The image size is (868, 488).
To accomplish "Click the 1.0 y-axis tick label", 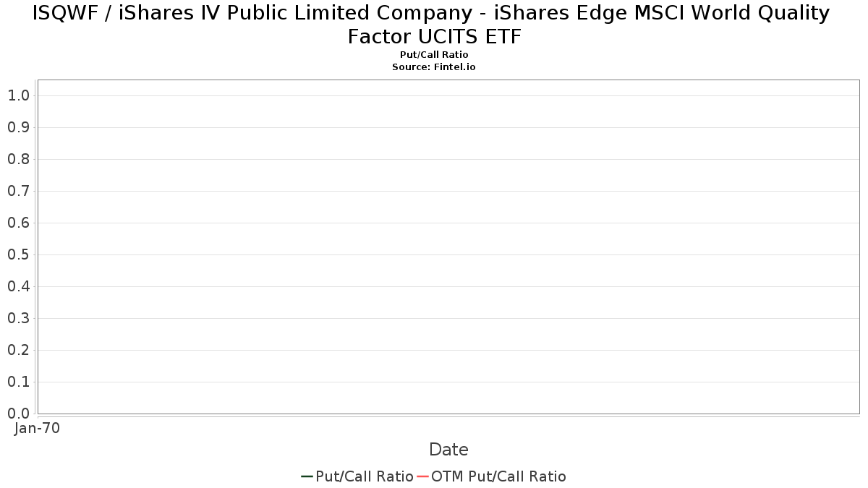I will pos(18,95).
